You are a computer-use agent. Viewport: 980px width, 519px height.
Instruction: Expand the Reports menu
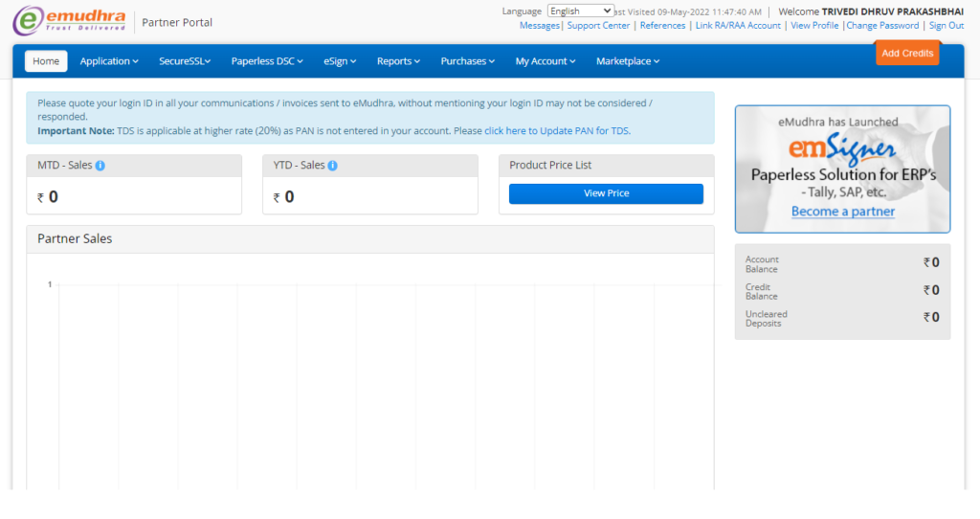click(398, 61)
